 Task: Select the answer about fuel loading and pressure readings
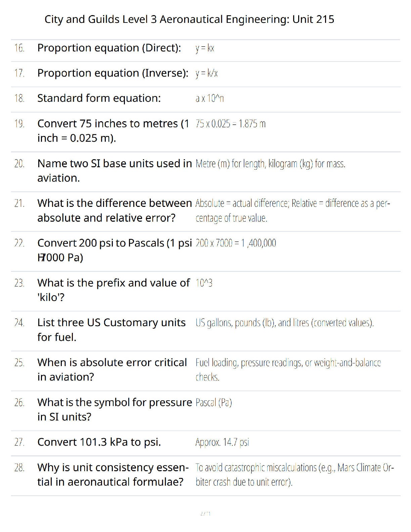click(x=288, y=370)
